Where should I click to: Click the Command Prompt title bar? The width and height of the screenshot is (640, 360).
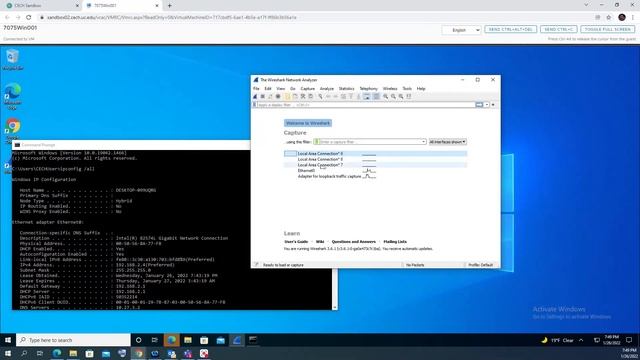click(x=131, y=145)
